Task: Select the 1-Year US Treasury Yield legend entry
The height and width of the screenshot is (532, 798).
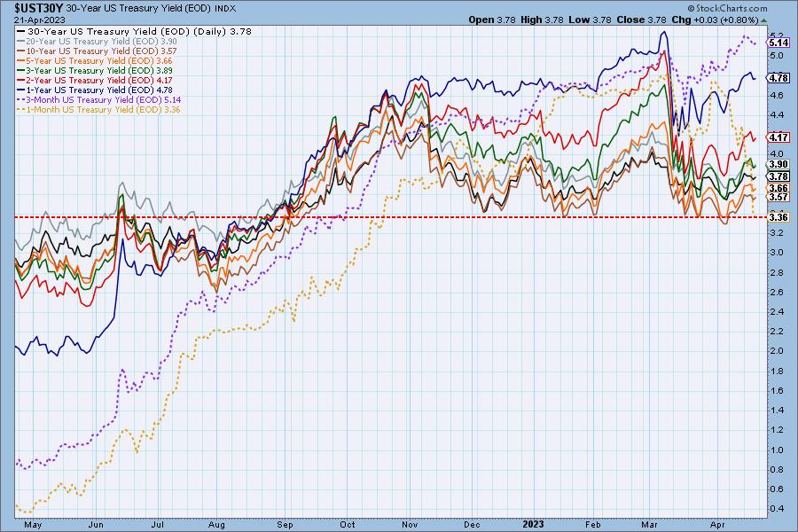Action: [x=95, y=90]
